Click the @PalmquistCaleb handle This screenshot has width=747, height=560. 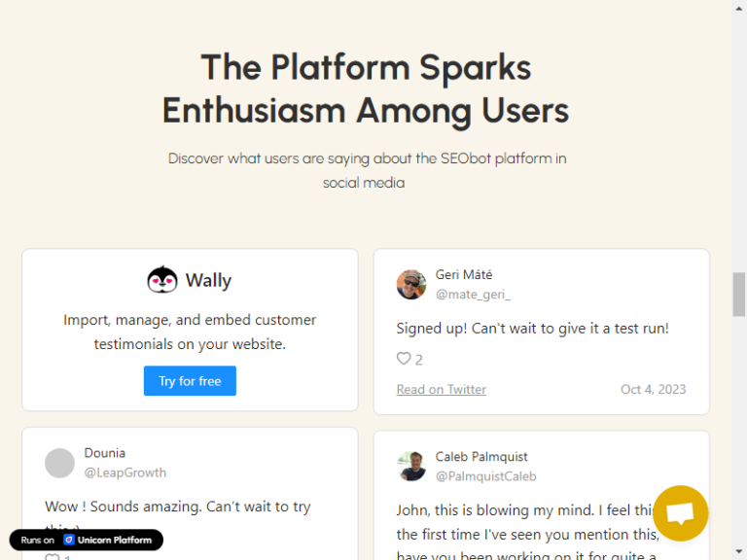click(x=485, y=476)
